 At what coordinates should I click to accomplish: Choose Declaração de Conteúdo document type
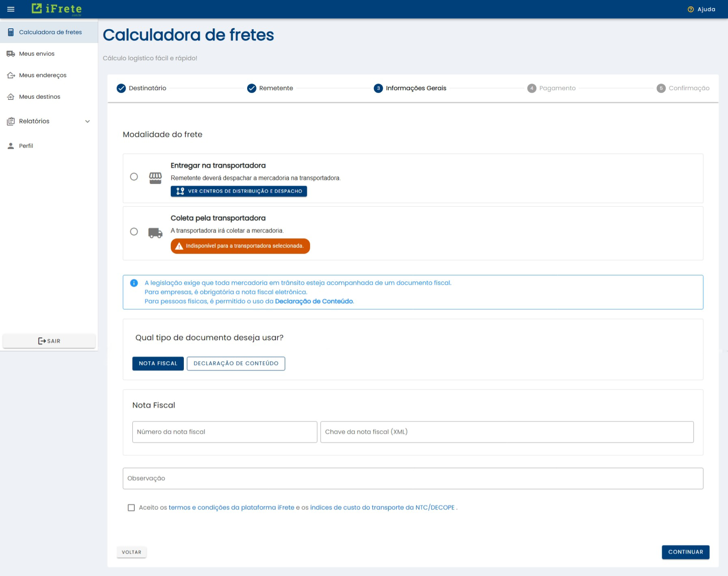pos(236,363)
